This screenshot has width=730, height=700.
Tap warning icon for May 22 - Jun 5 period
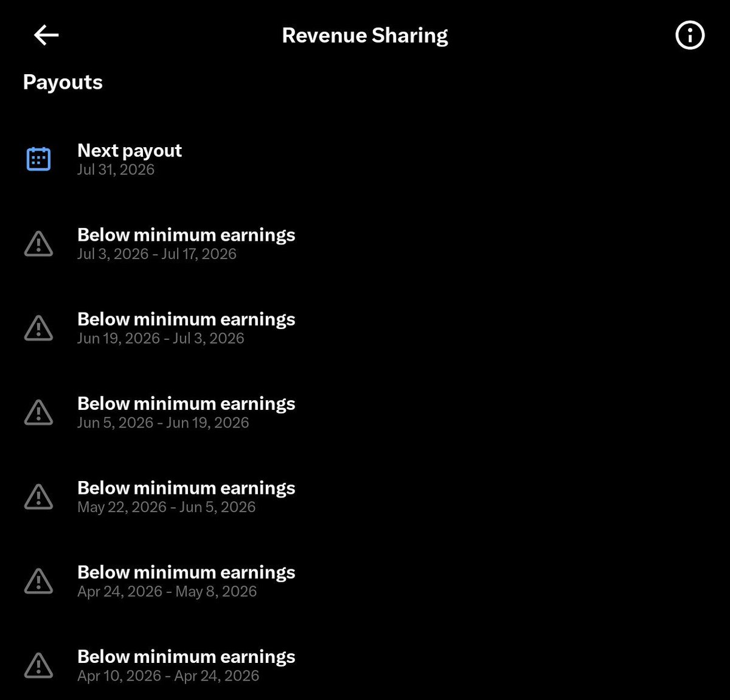[x=38, y=496]
